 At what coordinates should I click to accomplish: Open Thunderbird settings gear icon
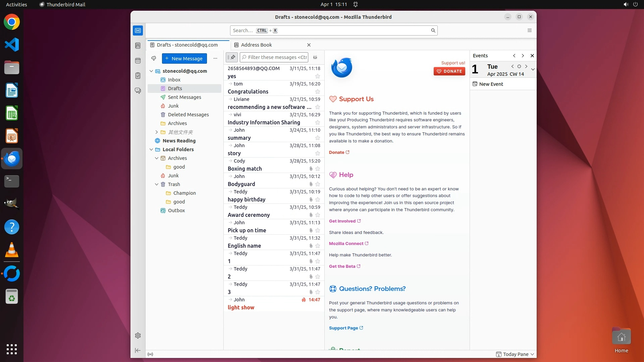click(138, 336)
